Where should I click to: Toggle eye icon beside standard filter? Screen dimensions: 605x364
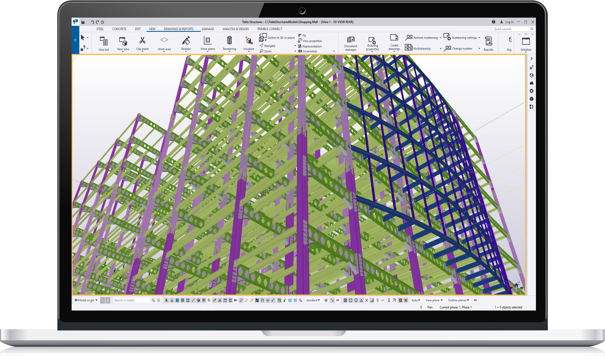[338, 300]
